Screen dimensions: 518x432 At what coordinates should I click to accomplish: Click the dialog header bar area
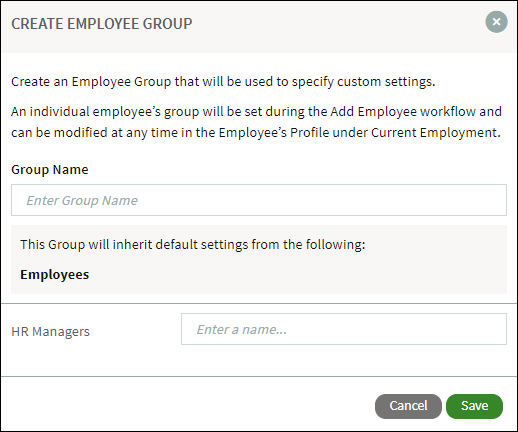(x=259, y=27)
